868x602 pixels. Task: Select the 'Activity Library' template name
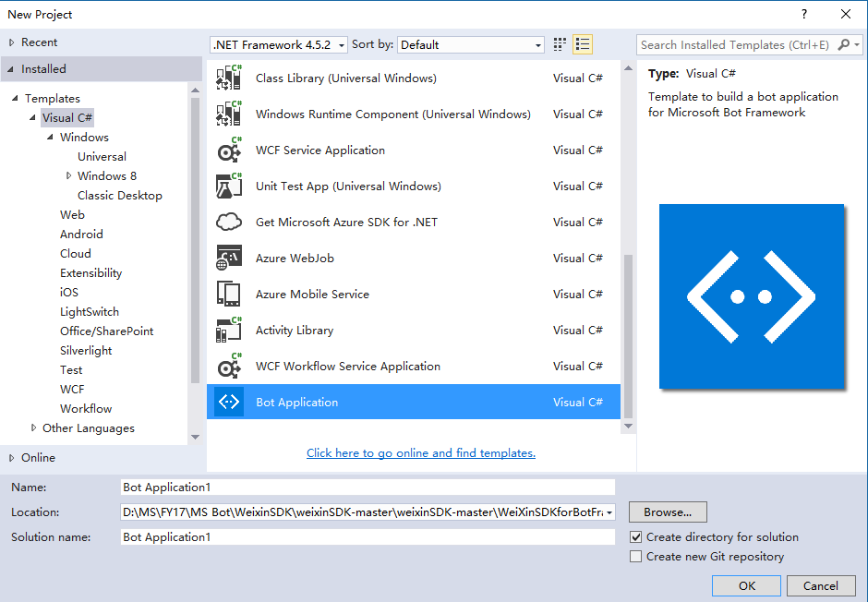tap(295, 331)
